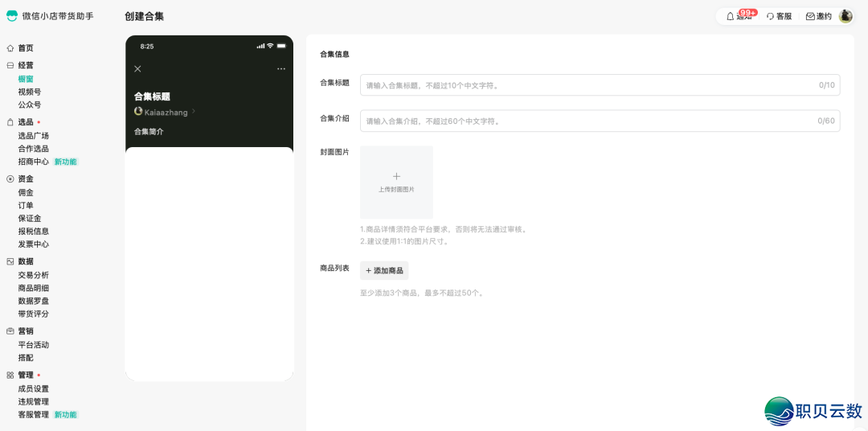868x431 pixels.
Task: Open 合作选品 in sidebar
Action: [33, 149]
